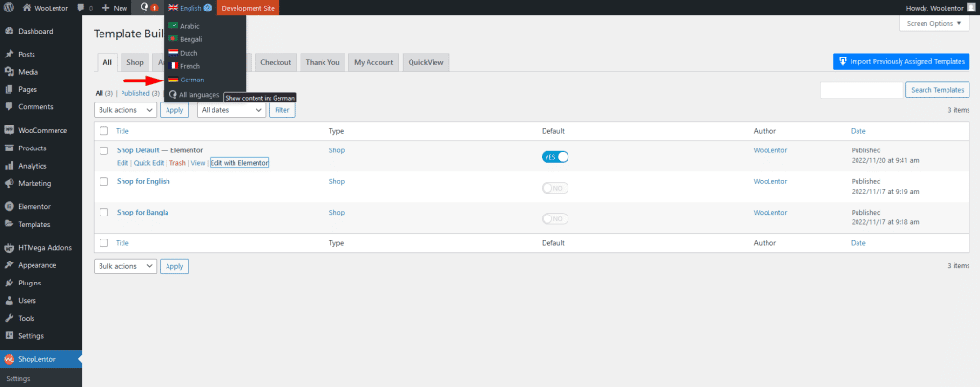Click the ShopLentor logo icon in sidebar

pyautogui.click(x=10, y=359)
